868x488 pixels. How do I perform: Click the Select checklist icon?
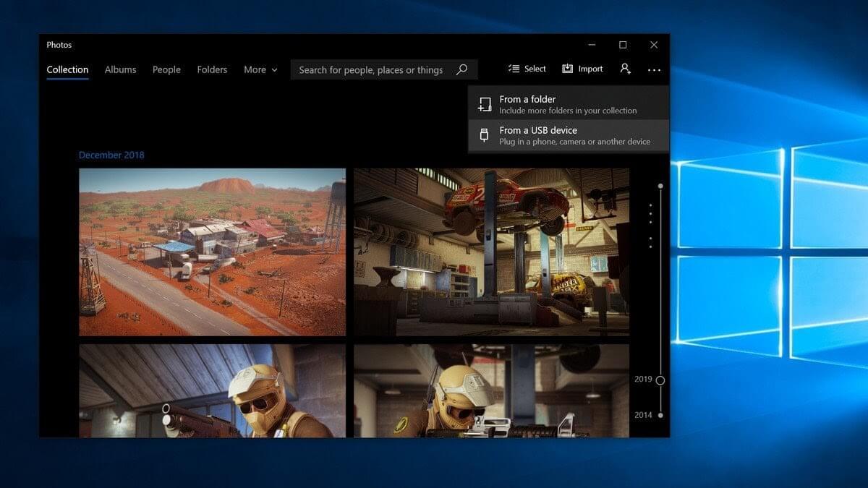[x=514, y=69]
